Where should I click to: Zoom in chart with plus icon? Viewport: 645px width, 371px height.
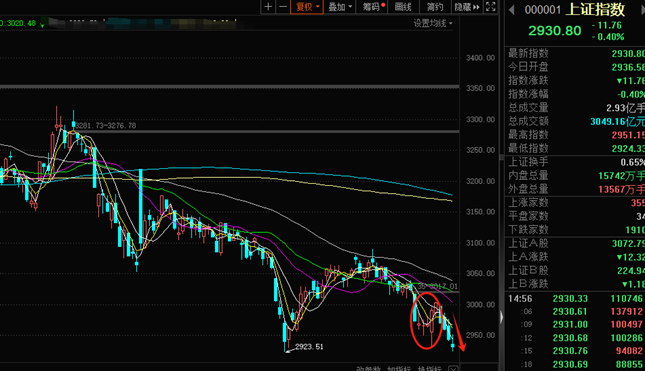point(268,7)
